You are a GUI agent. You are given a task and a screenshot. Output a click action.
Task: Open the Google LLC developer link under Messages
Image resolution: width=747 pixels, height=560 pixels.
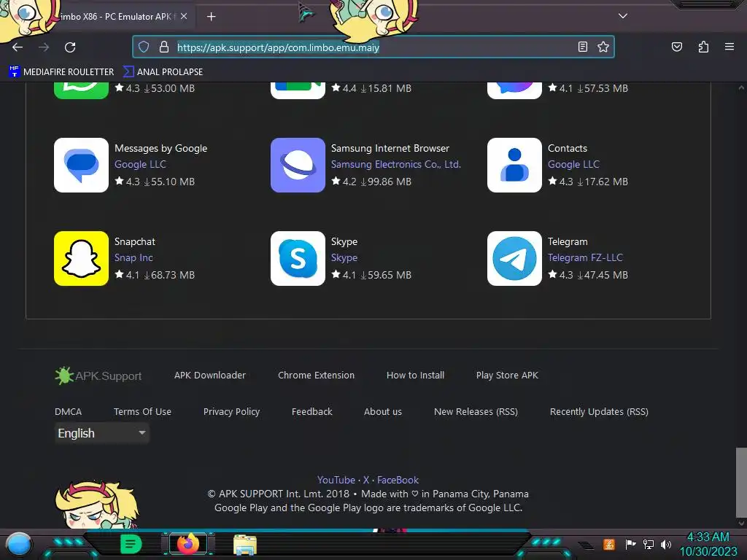pos(140,164)
